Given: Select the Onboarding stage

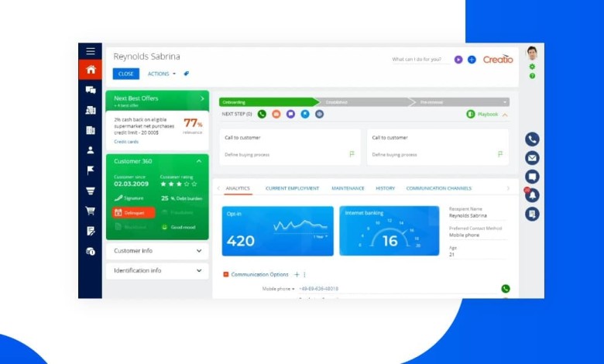Looking at the screenshot, I should (269, 102).
